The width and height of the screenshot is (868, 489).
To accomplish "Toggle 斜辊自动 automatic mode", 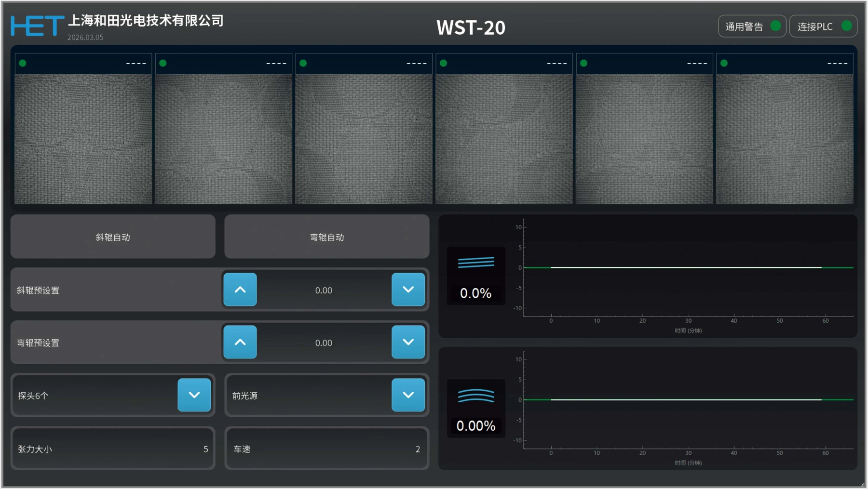I will click(113, 237).
